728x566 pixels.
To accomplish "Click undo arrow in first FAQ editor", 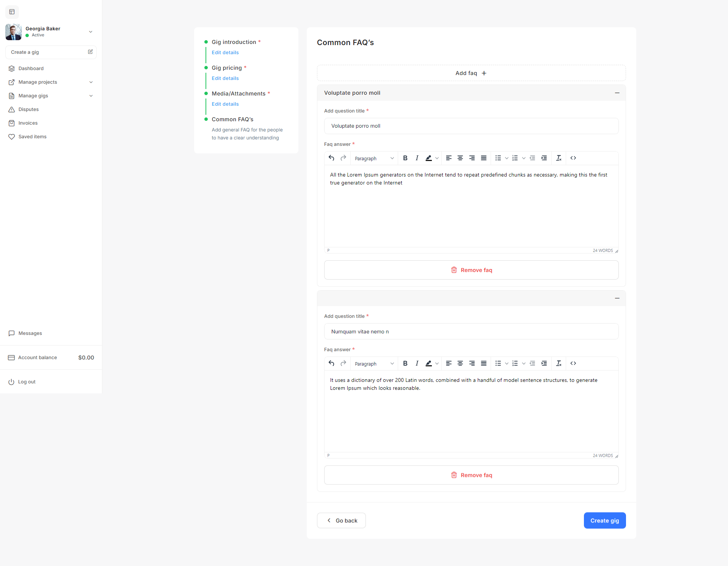I will point(331,158).
